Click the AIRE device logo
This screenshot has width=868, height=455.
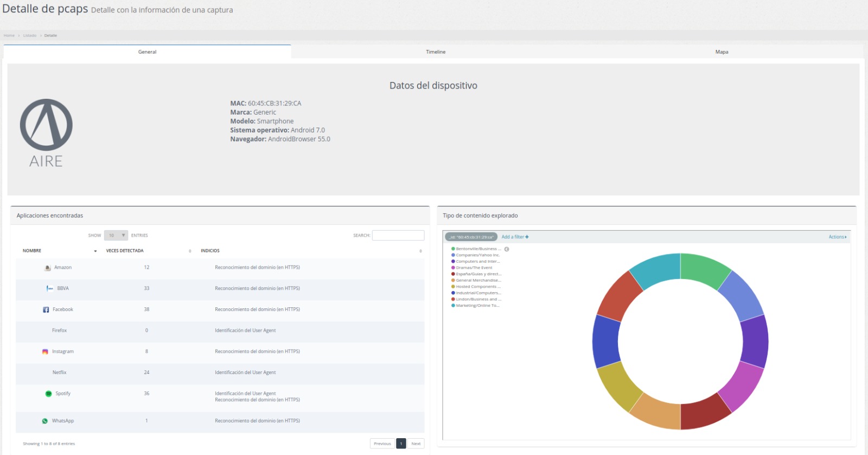46,133
